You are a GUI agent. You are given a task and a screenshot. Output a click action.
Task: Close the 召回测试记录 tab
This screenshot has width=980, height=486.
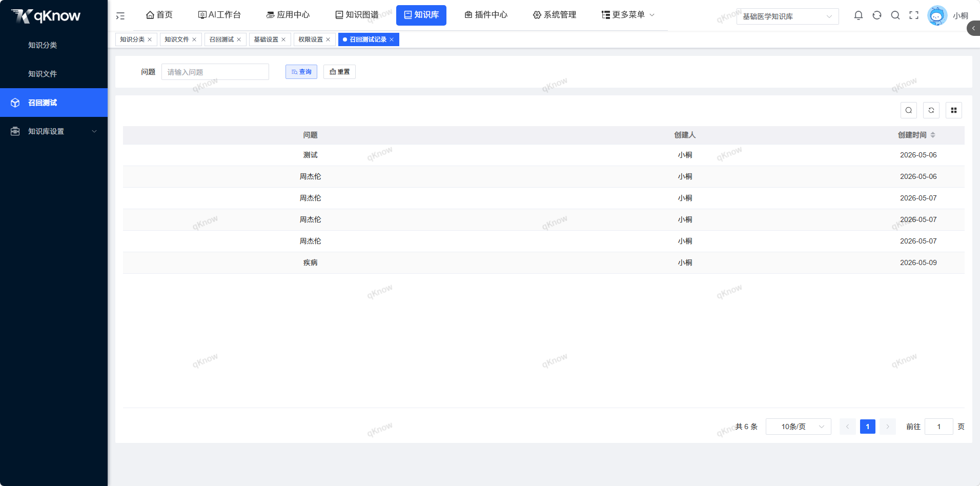pyautogui.click(x=392, y=39)
